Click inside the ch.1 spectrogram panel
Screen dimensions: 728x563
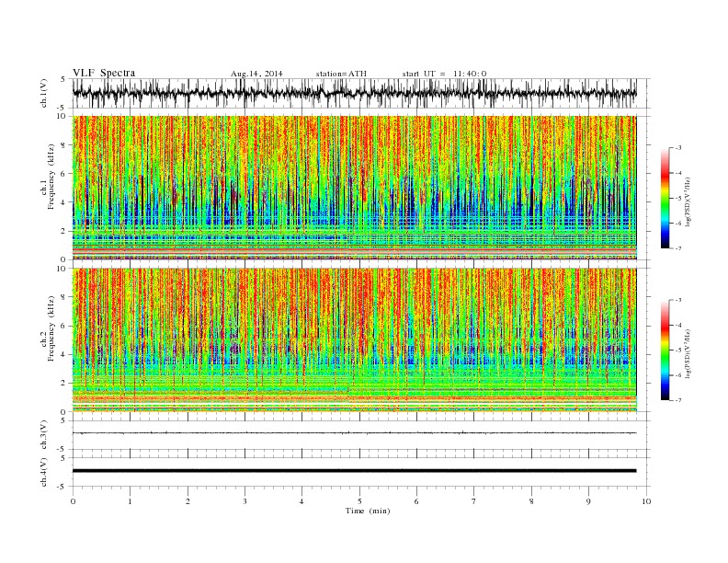[x=355, y=188]
